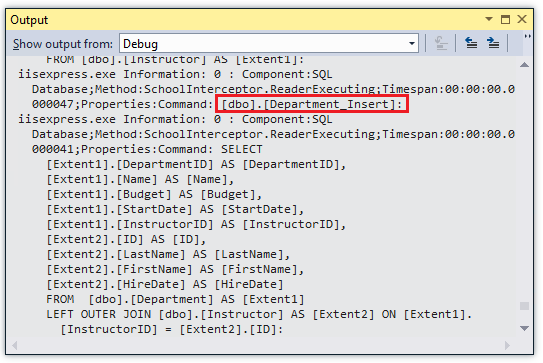Image resolution: width=543 pixels, height=363 pixels.
Task: Close the Output window
Action: [522, 19]
